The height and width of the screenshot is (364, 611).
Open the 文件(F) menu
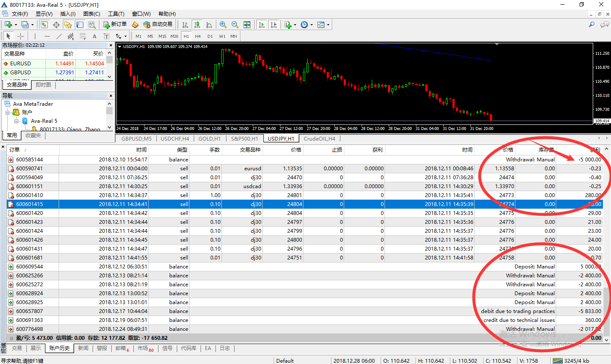point(20,14)
